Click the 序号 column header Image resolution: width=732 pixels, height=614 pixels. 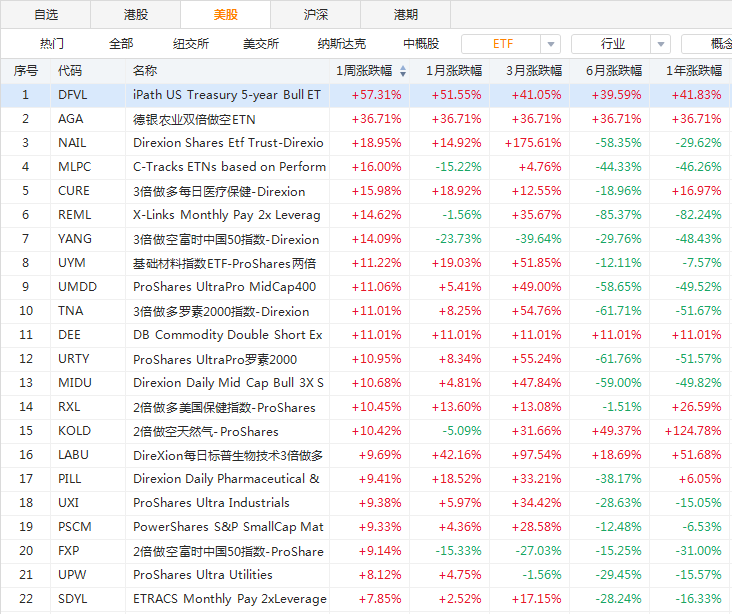26,71
